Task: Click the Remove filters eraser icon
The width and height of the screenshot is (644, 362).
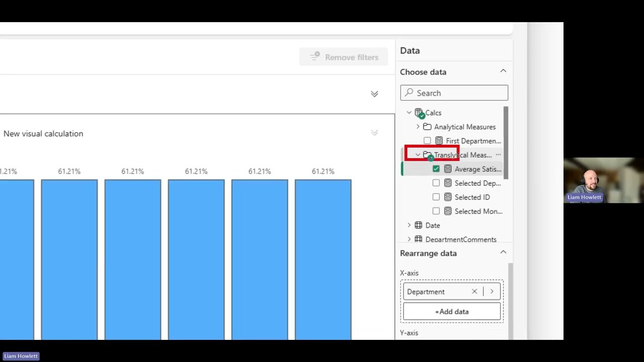Action: coord(315,57)
